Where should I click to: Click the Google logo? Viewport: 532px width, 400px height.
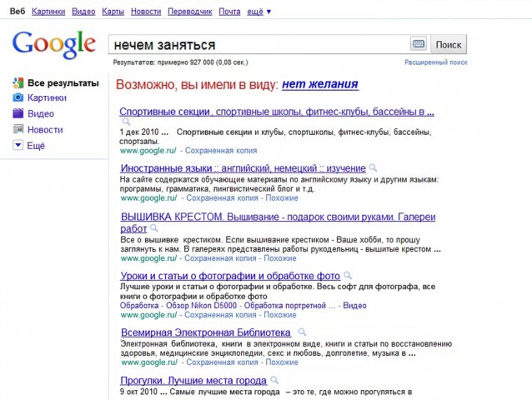click(54, 44)
